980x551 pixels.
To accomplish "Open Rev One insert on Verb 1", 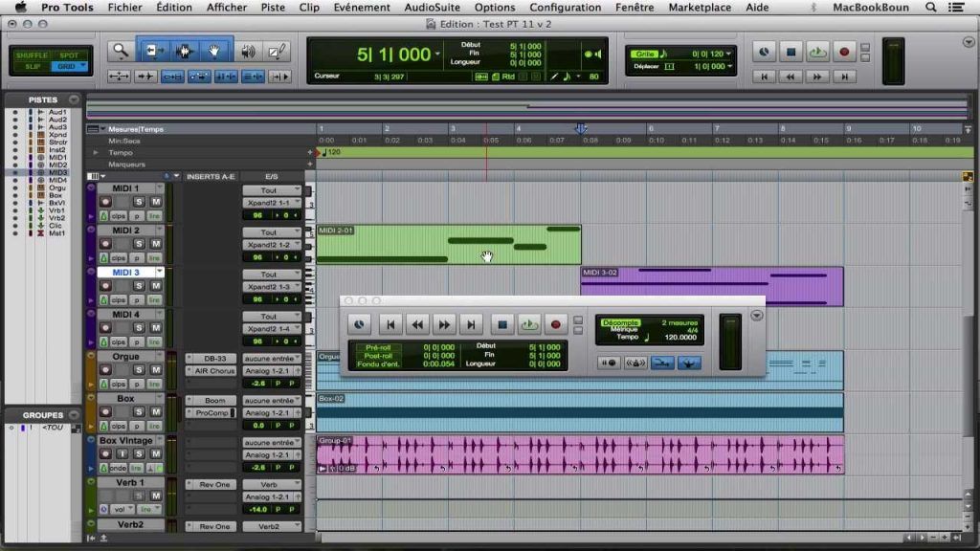I will (214, 485).
